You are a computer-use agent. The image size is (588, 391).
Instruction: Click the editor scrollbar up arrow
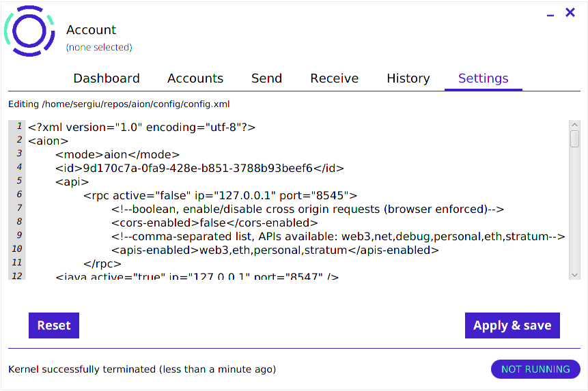pos(574,125)
